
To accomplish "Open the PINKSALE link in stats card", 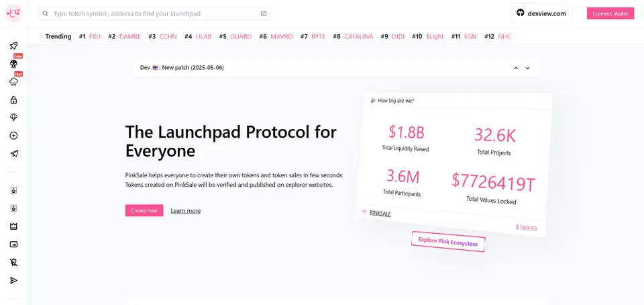I will (x=380, y=214).
